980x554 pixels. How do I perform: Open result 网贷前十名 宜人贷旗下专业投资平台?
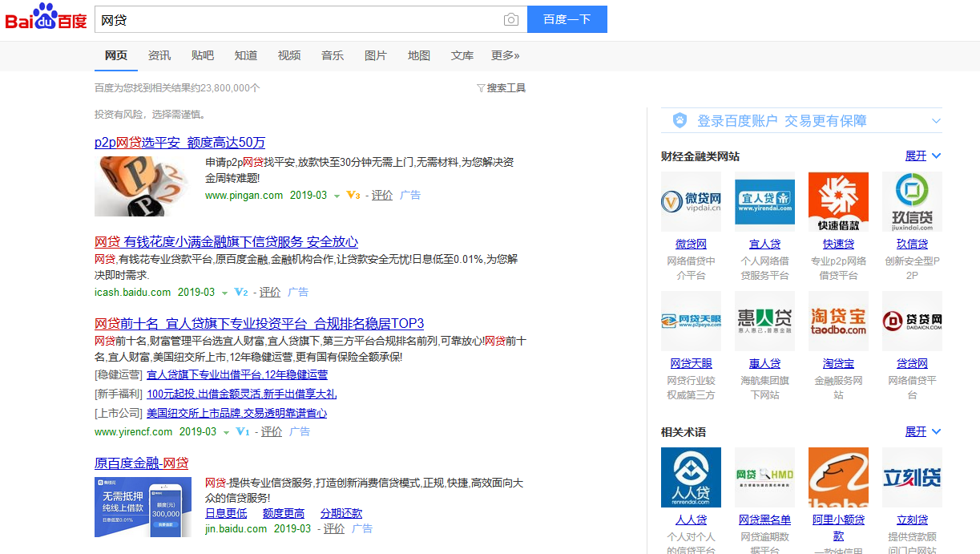click(260, 324)
